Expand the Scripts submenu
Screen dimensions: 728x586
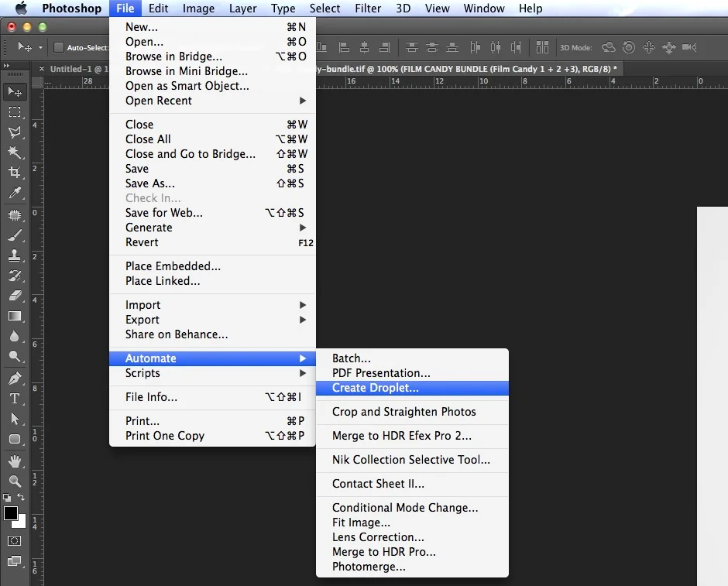coord(212,373)
